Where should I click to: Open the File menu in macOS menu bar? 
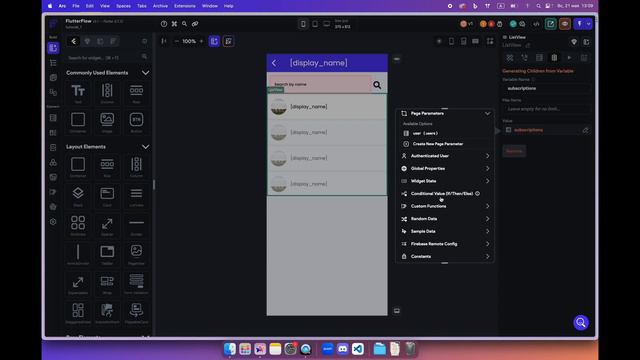(x=76, y=6)
